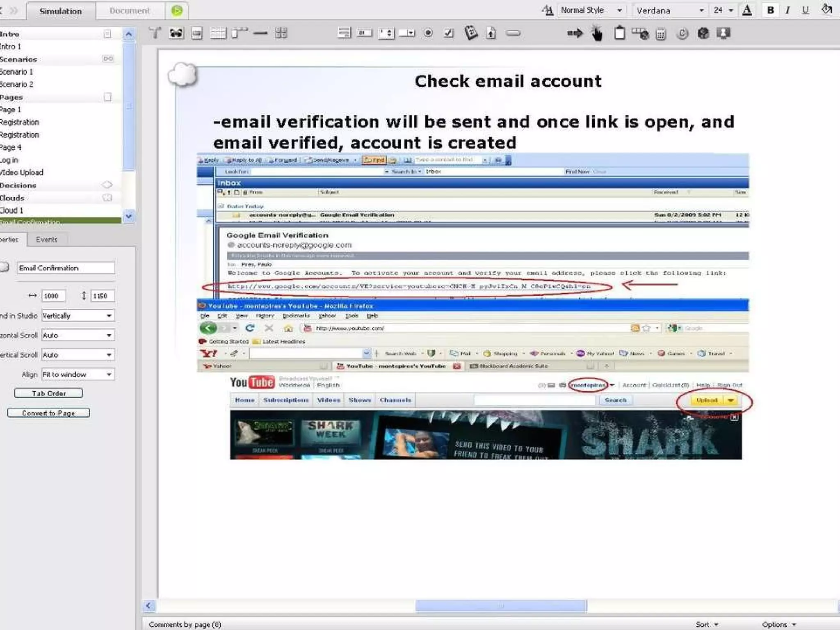Select the hand click interaction tool

pos(597,33)
